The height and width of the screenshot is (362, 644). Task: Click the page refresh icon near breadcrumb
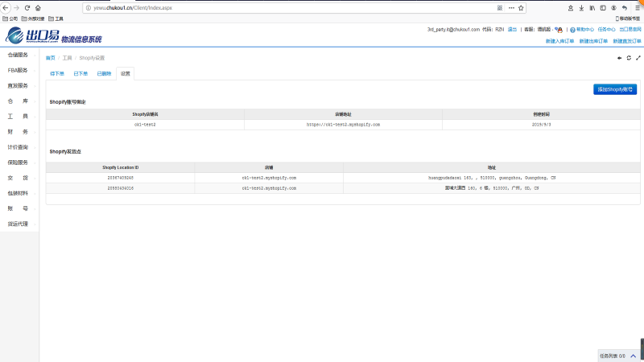click(629, 58)
